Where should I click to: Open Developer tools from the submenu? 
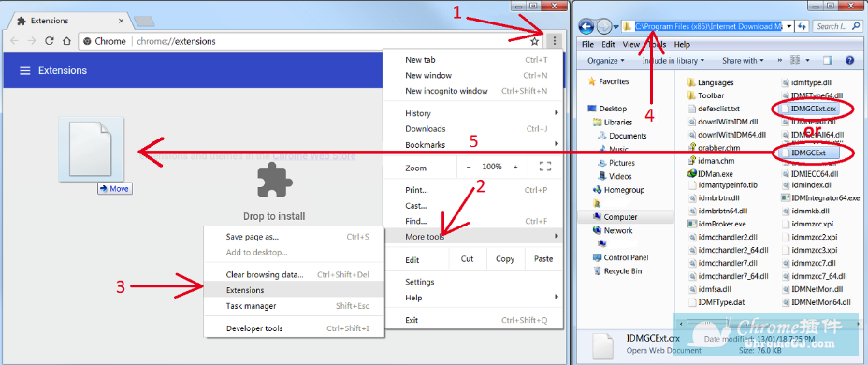pos(294,328)
